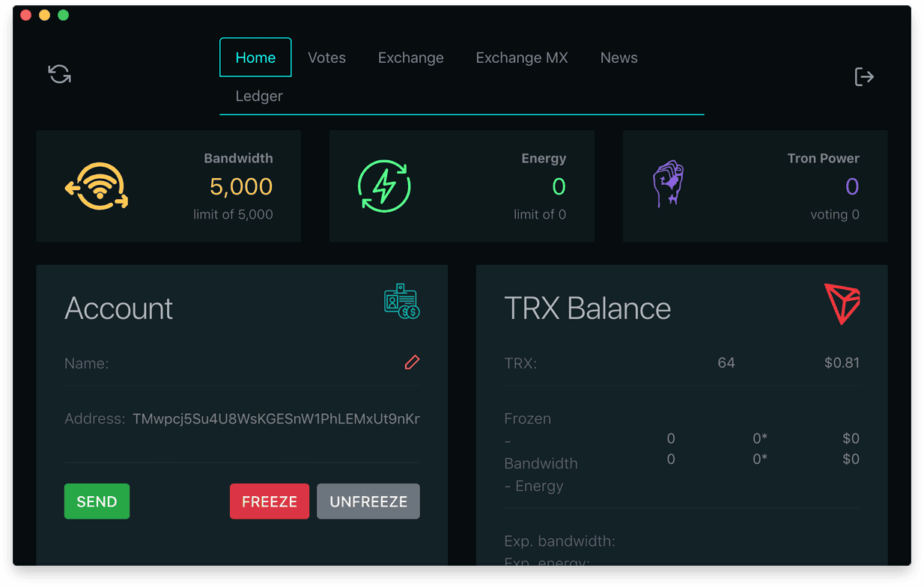Viewport: 924px width, 586px height.
Task: Click the green SEND button
Action: point(97,501)
